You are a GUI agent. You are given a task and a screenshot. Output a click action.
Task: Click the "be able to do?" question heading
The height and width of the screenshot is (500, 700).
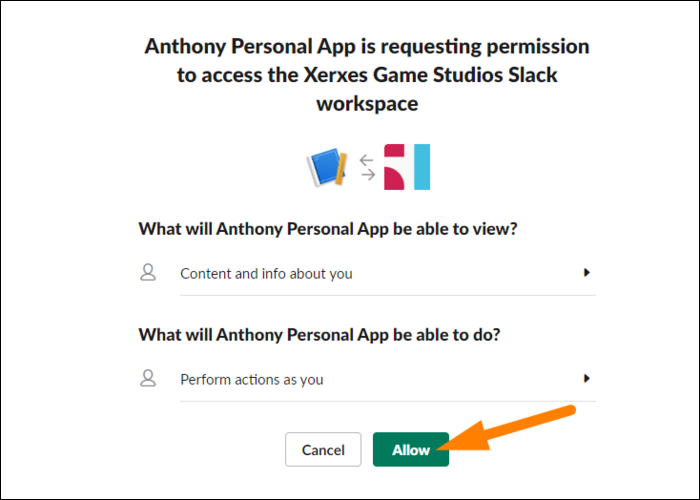pyautogui.click(x=319, y=334)
